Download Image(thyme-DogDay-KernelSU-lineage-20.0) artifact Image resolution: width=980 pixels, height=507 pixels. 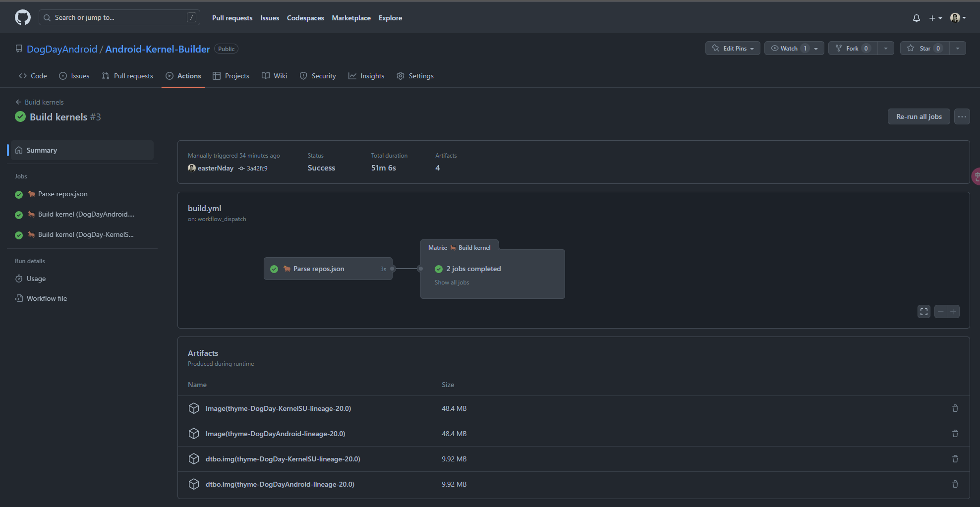click(x=278, y=408)
